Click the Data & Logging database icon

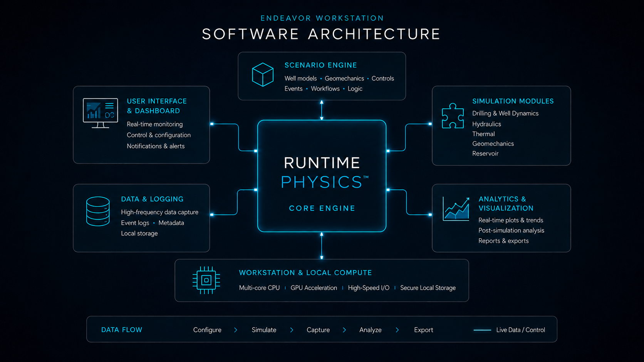(x=98, y=211)
